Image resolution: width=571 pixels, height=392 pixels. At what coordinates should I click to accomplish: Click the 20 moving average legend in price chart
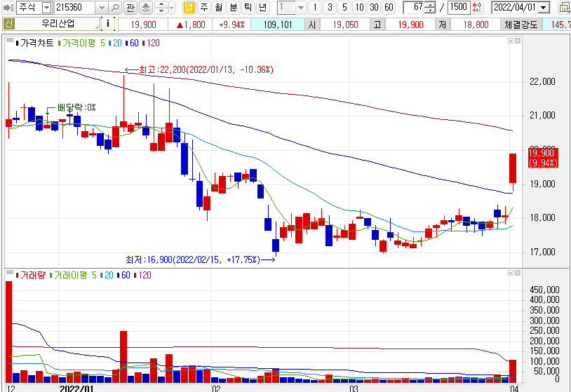[115, 43]
